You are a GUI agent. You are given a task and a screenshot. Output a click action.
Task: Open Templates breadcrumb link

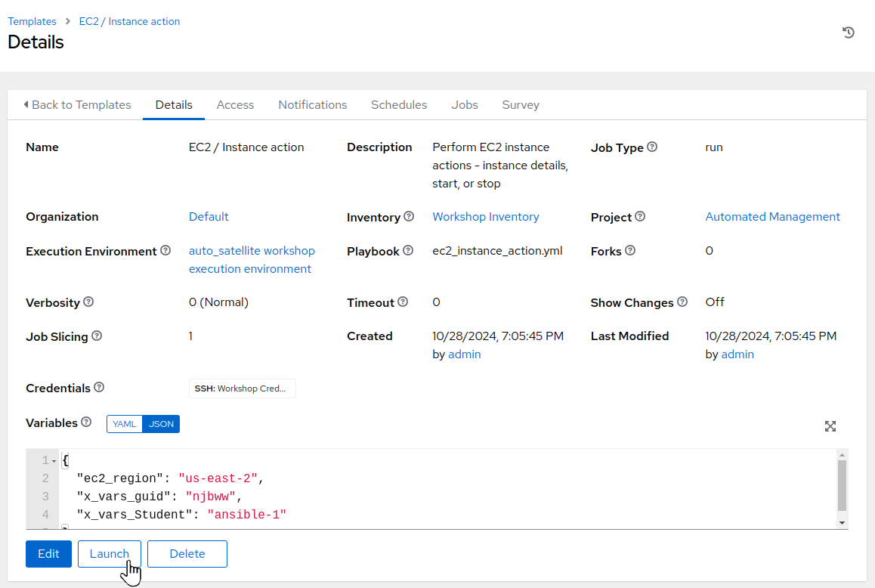[32, 21]
